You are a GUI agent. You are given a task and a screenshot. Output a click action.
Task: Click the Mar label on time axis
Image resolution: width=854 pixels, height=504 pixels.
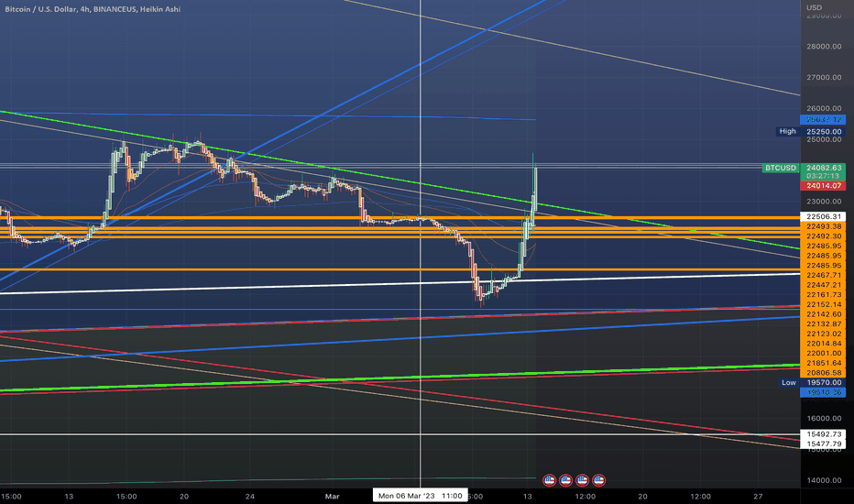point(332,497)
